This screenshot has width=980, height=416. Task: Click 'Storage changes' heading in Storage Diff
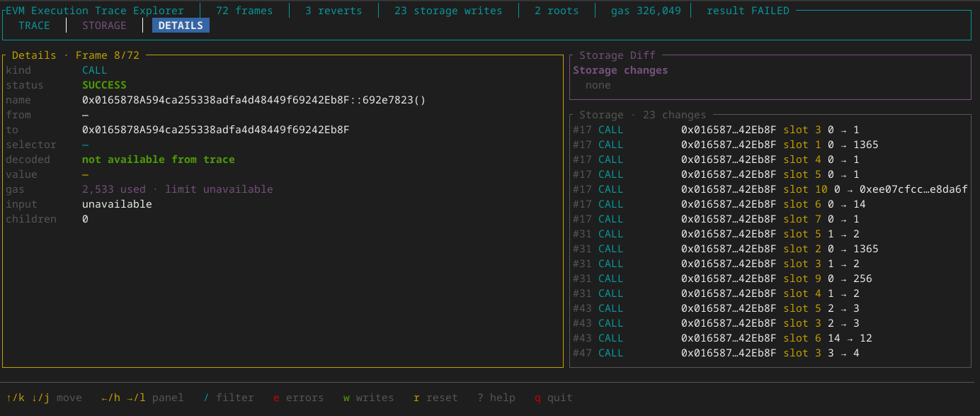[620, 70]
